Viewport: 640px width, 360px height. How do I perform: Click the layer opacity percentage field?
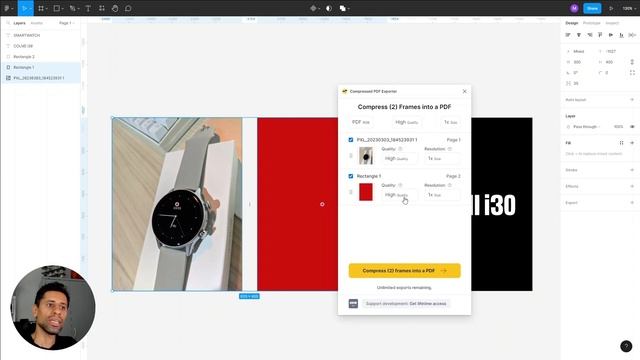click(618, 127)
